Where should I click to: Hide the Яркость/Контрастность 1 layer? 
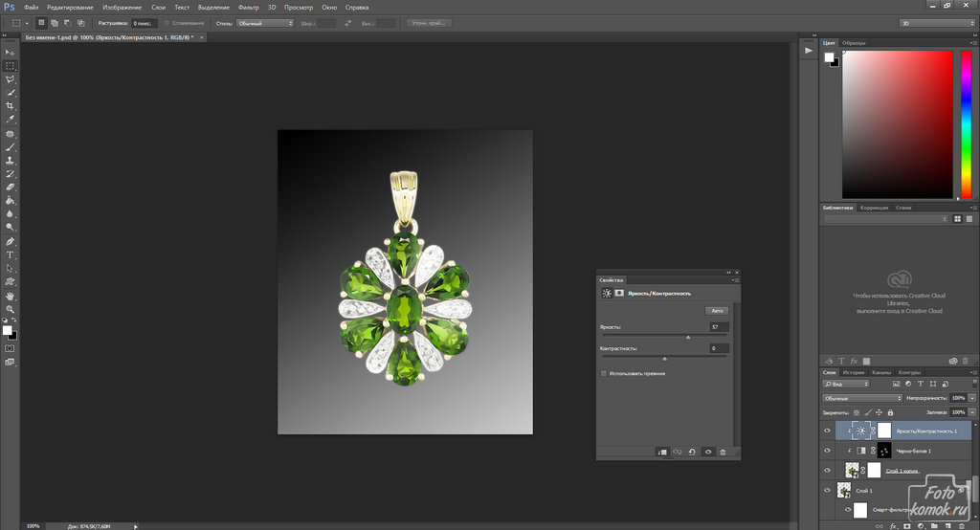pyautogui.click(x=828, y=431)
